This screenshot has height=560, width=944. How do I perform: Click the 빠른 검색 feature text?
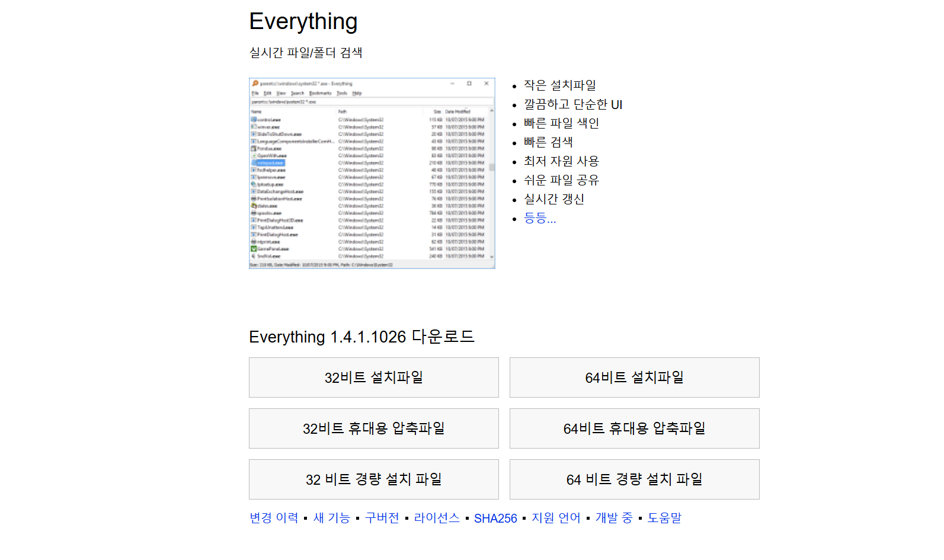pyautogui.click(x=548, y=142)
